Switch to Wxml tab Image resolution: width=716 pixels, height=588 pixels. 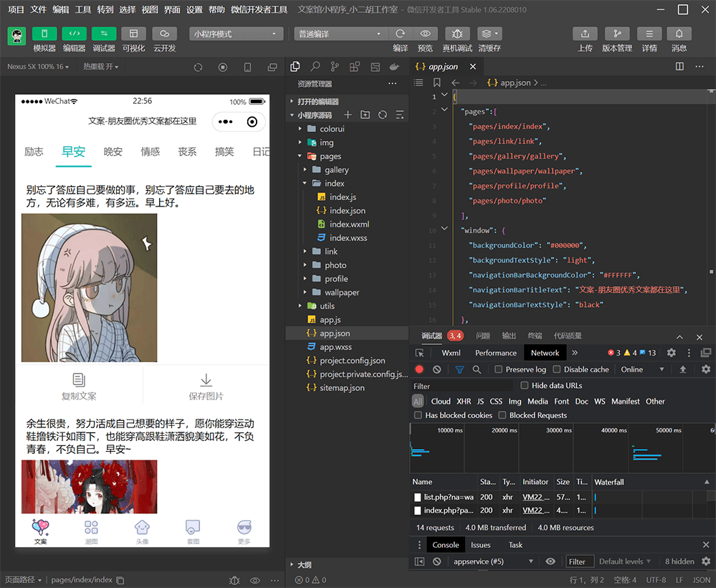coord(451,353)
